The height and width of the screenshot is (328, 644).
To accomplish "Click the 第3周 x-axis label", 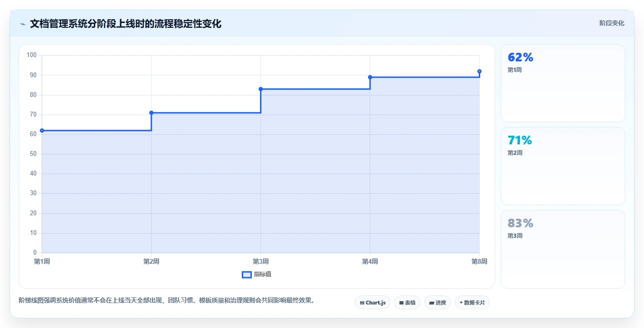I will 260,261.
